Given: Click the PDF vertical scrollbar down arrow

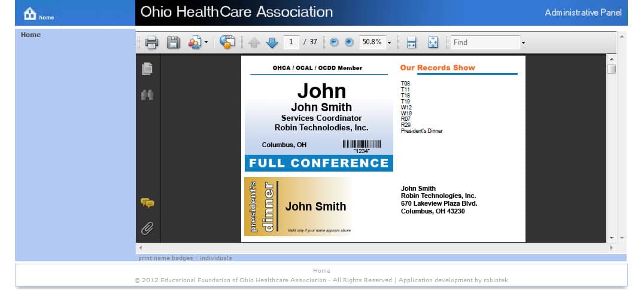Looking at the screenshot, I should tap(612, 237).
